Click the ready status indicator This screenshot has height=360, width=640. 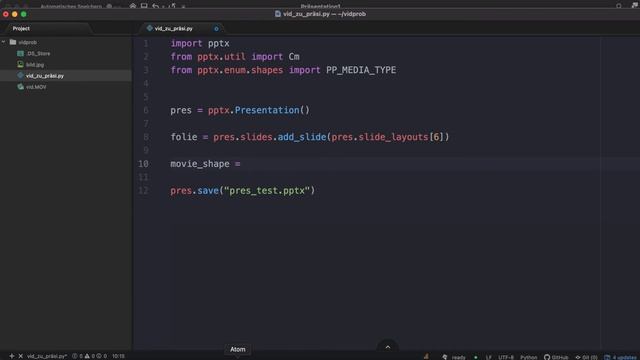(x=458, y=357)
